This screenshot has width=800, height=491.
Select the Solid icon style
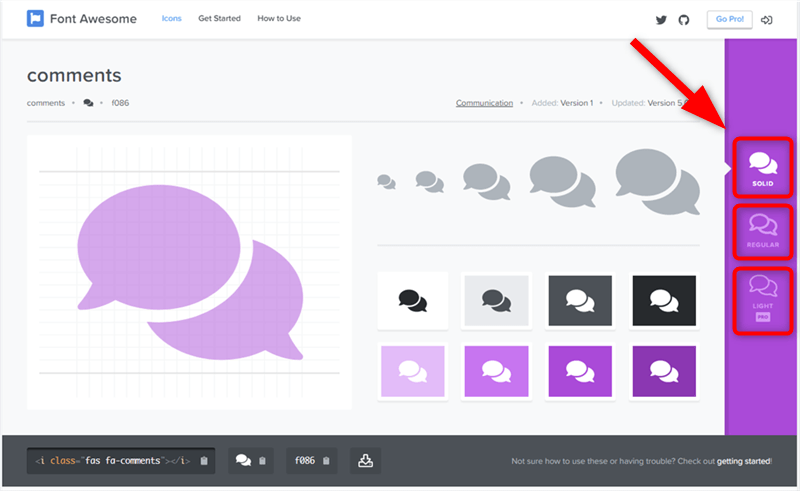(763, 167)
